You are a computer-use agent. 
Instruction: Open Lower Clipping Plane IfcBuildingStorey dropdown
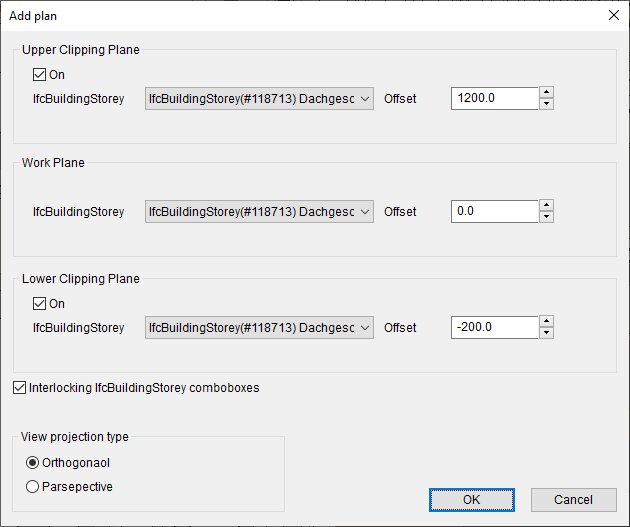click(x=259, y=328)
